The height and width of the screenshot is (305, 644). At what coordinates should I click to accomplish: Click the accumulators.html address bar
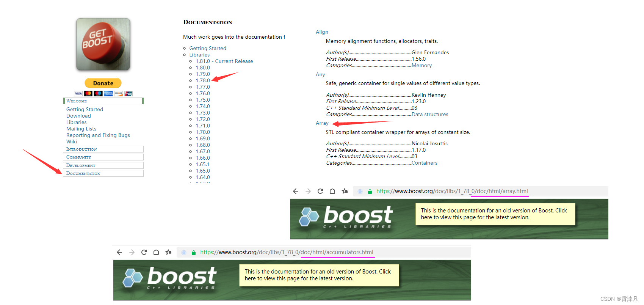(324, 252)
